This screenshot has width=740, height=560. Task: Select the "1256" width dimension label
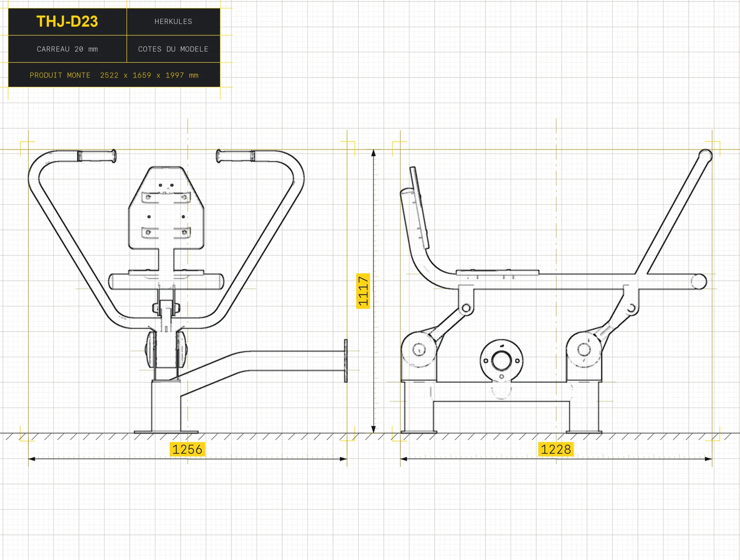[x=187, y=449]
